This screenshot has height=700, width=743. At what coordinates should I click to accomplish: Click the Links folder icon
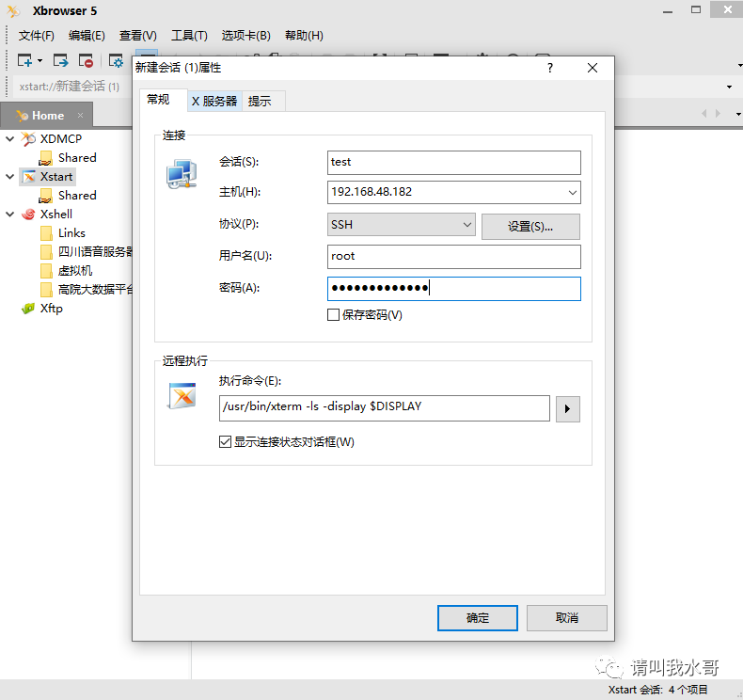click(x=46, y=233)
